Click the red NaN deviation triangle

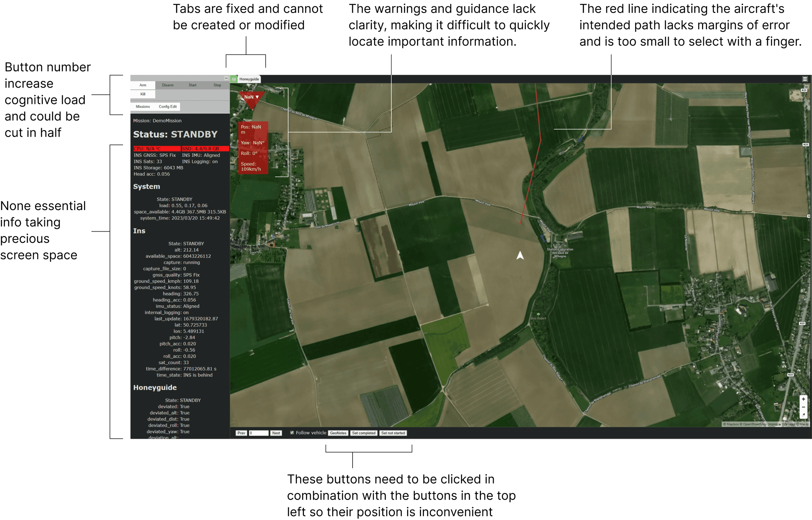click(251, 98)
